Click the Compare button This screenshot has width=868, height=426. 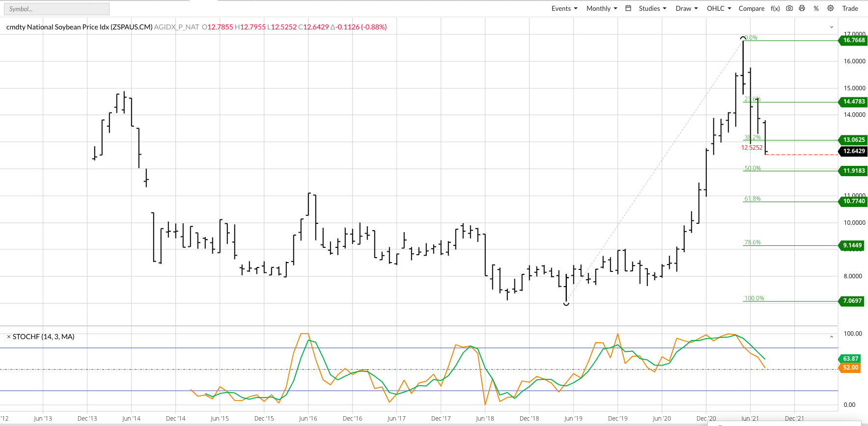751,8
